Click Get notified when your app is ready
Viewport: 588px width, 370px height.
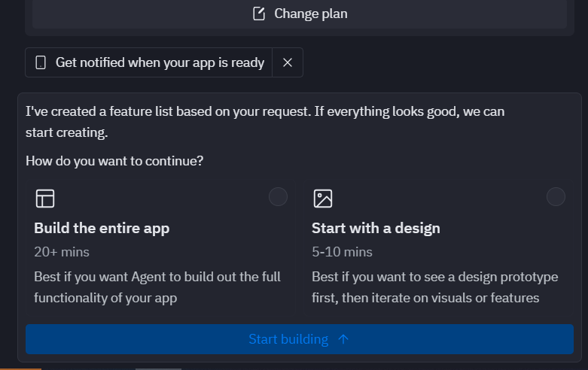click(x=160, y=62)
